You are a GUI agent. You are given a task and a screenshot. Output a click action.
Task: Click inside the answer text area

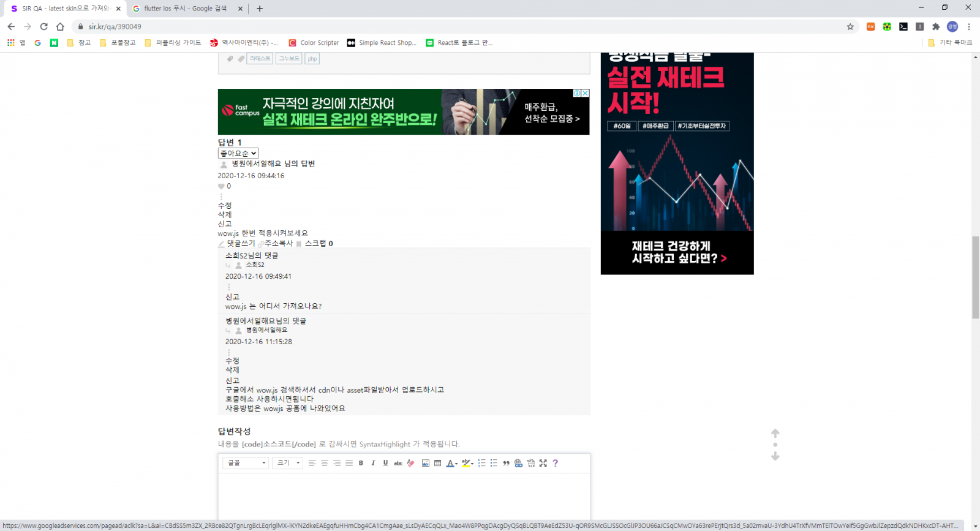click(x=404, y=496)
